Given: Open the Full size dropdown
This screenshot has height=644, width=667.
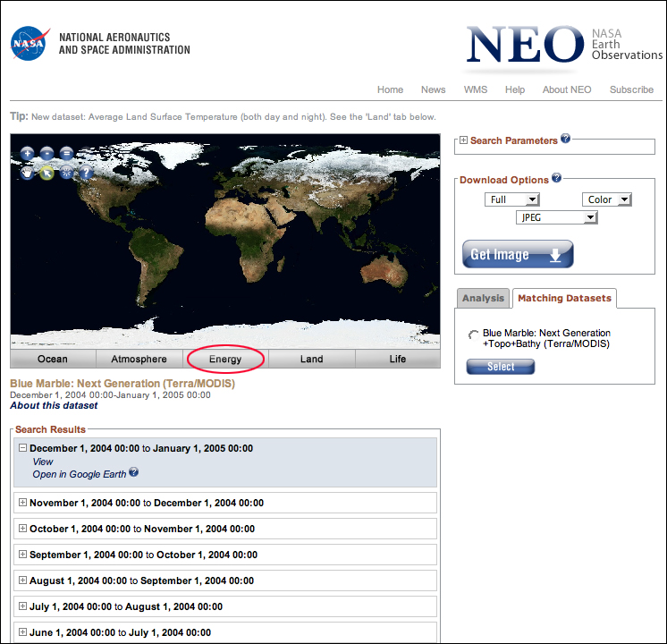Looking at the screenshot, I should coord(512,199).
